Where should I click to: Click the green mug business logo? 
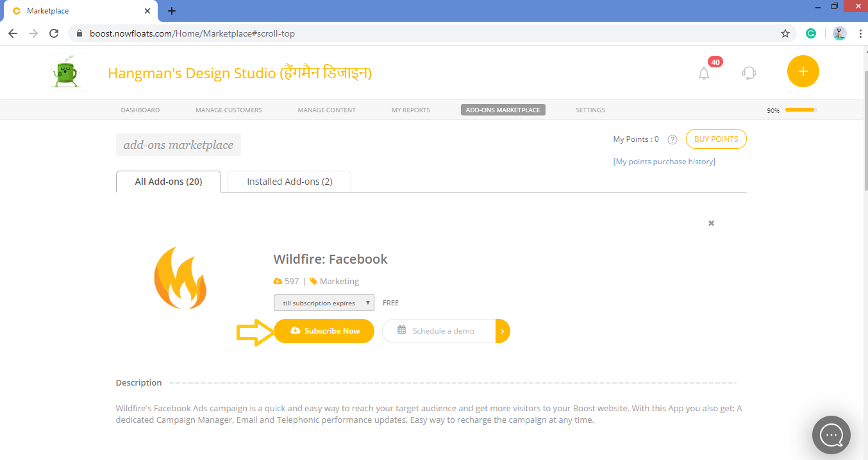tap(64, 72)
